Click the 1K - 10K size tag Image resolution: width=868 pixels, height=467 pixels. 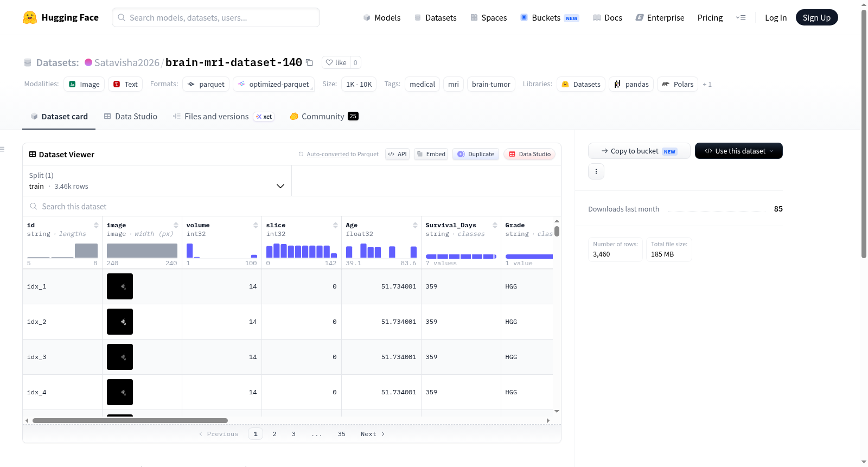coord(359,84)
